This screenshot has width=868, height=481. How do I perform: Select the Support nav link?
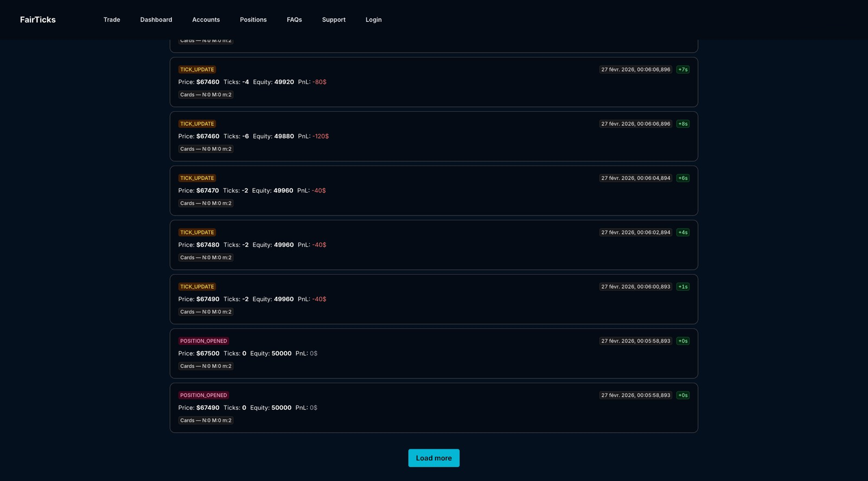point(333,20)
